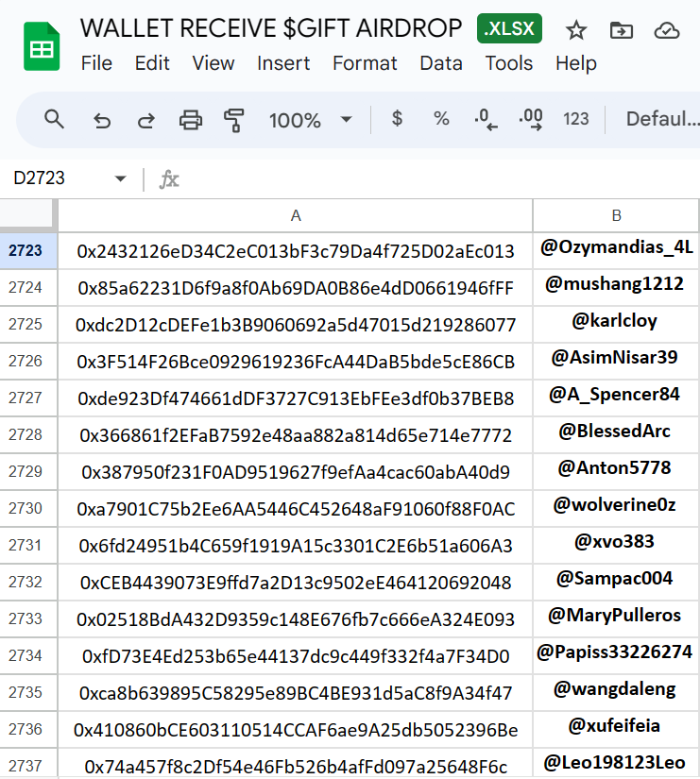Viewport: 700px width, 779px height.
Task: Select cell containing @wolverine0z
Action: pos(616,508)
